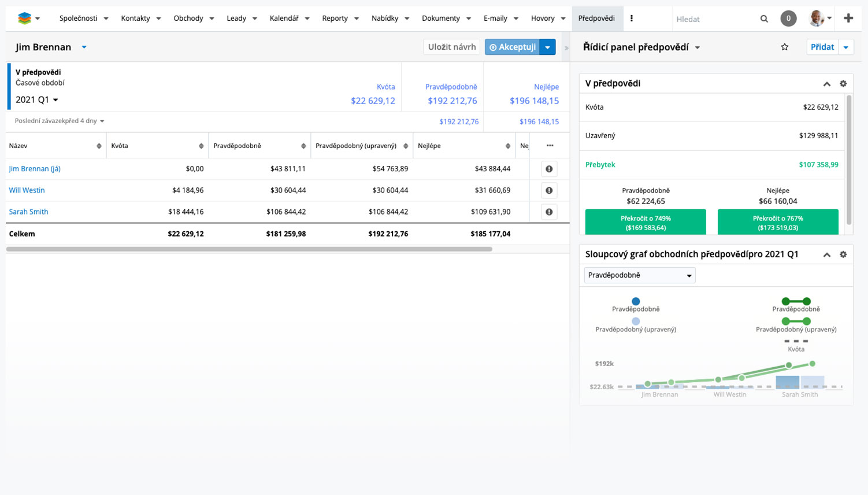Favorite the dashboard with star icon
This screenshot has width=868, height=495.
click(x=784, y=47)
